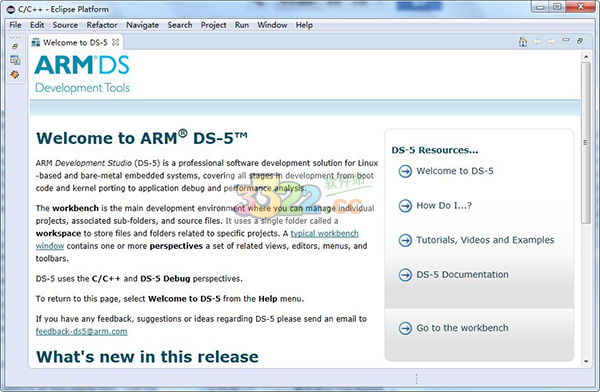600x392 pixels.
Task: Open the Project menu
Action: [x=214, y=25]
